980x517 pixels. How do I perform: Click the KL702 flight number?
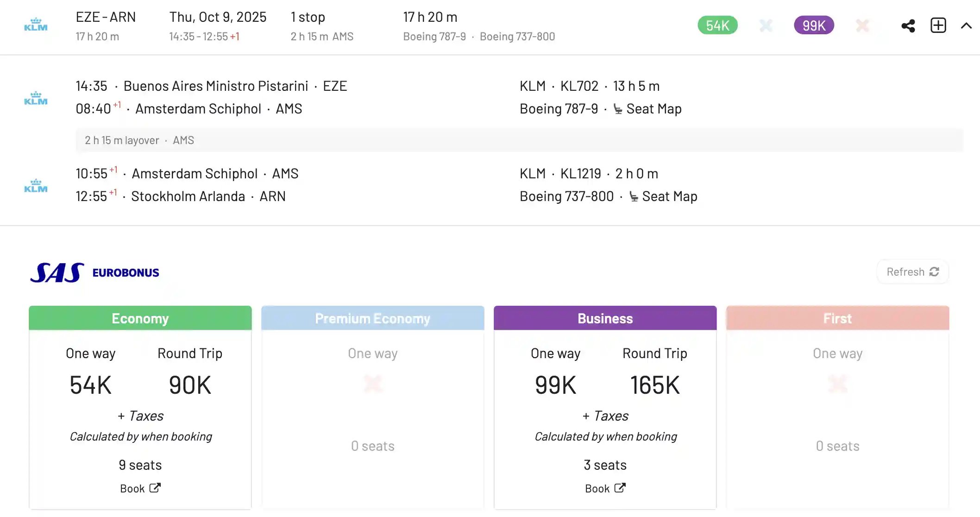579,86
